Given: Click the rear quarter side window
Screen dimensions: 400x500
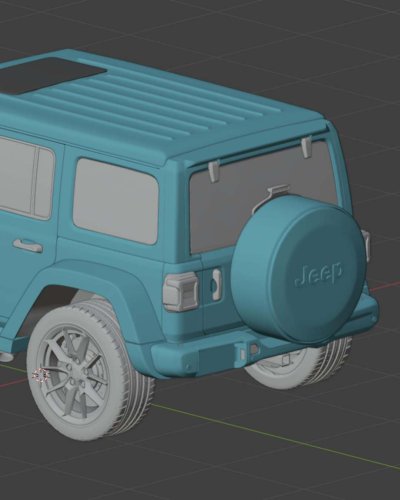Looking at the screenshot, I should coord(115,201).
